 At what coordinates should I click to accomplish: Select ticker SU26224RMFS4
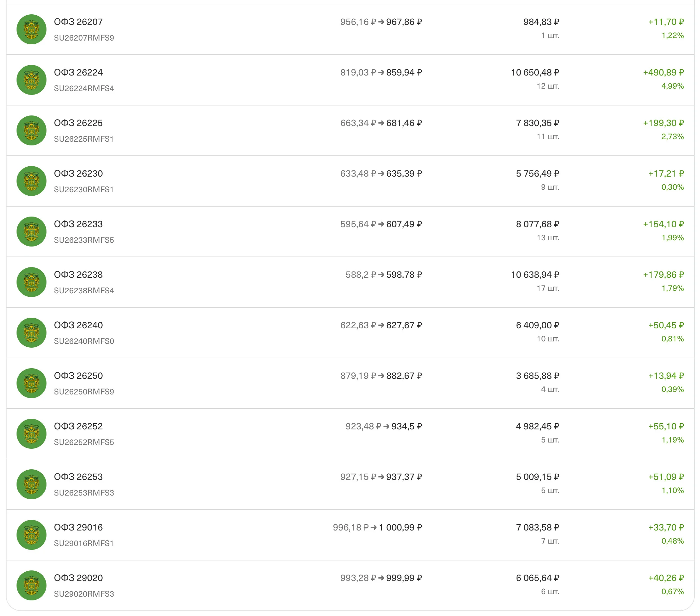point(84,88)
